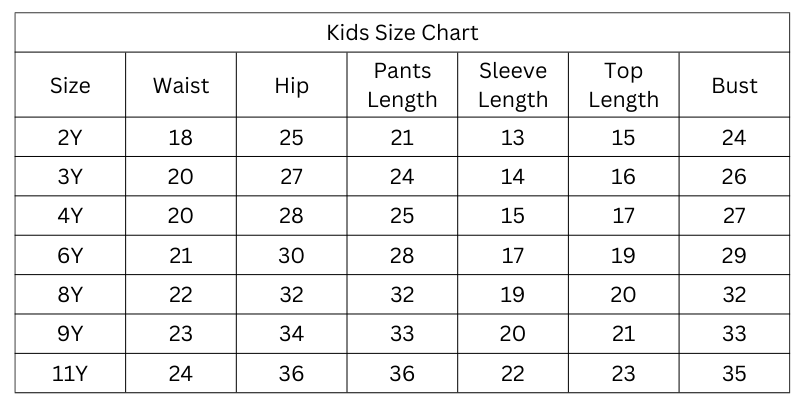Viewport: 800px width, 400px height.
Task: Click the waist value for size 2Y
Action: (181, 138)
